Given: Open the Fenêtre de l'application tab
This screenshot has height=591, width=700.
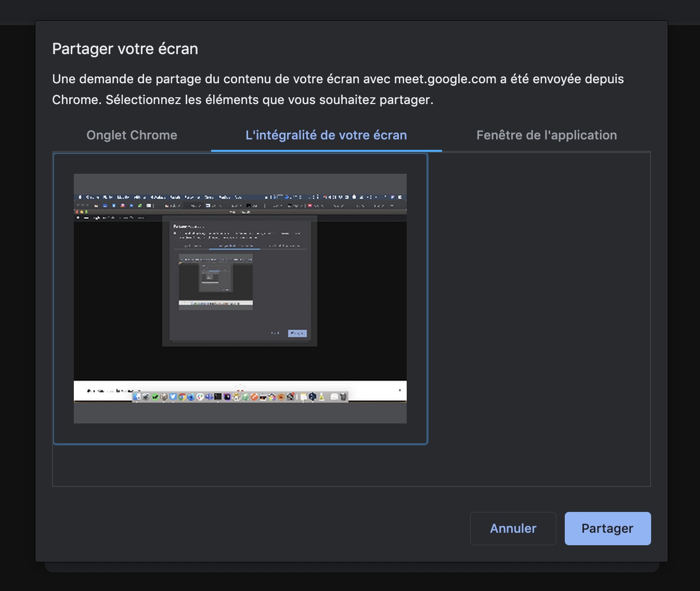Looking at the screenshot, I should [546, 135].
